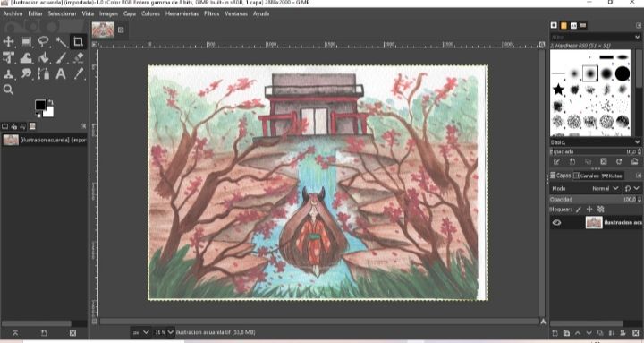
Task: Open the Ventanas menu
Action: pos(236,13)
